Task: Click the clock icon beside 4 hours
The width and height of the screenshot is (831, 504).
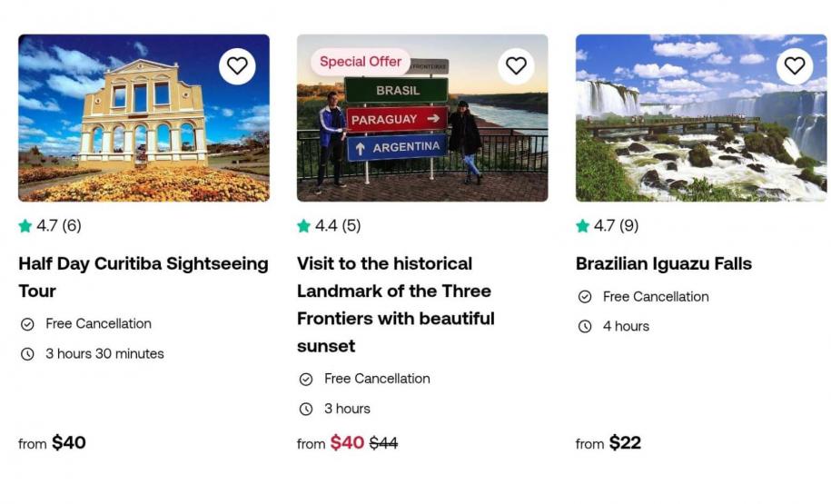Action: click(585, 327)
